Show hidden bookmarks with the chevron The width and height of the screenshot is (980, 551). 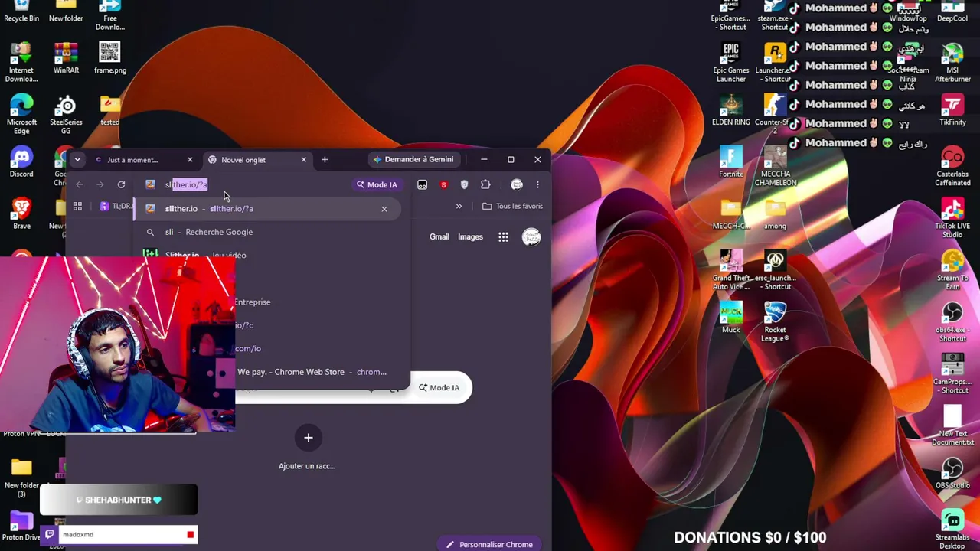pos(459,206)
